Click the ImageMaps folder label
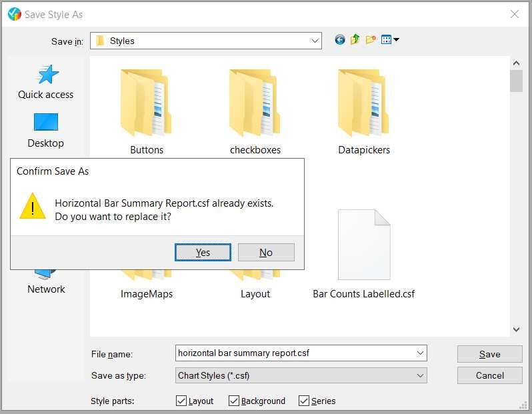This screenshot has width=532, height=414. click(147, 294)
